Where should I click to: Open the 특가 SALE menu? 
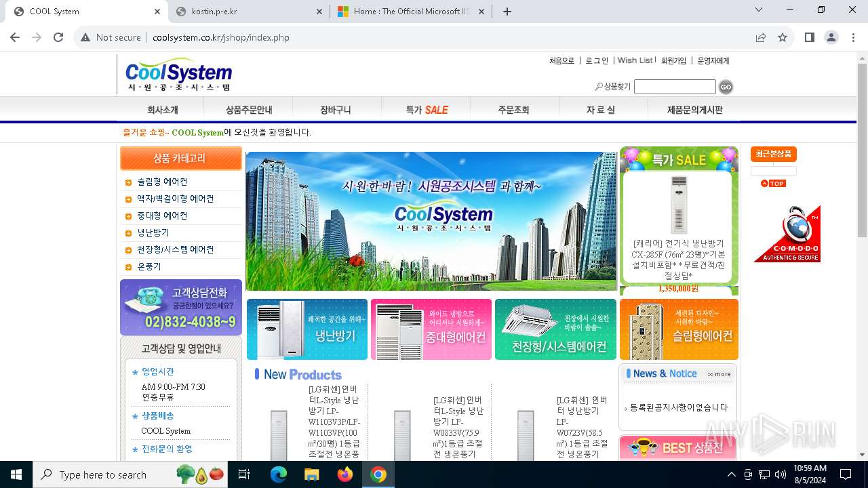coord(427,110)
